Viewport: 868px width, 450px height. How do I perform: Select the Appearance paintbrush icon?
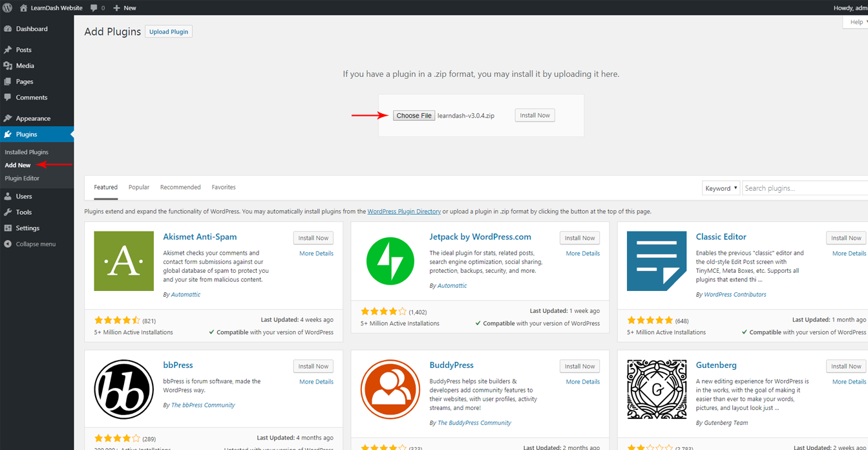[x=8, y=118]
